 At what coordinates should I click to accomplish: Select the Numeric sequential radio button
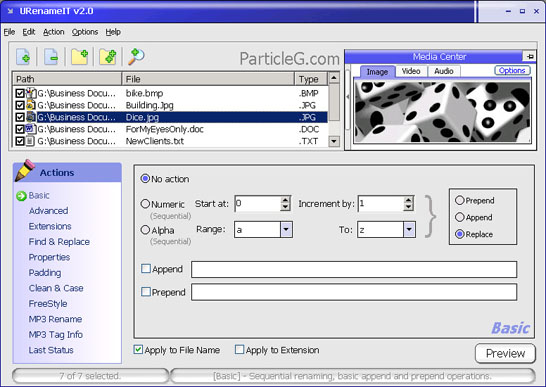tap(145, 204)
